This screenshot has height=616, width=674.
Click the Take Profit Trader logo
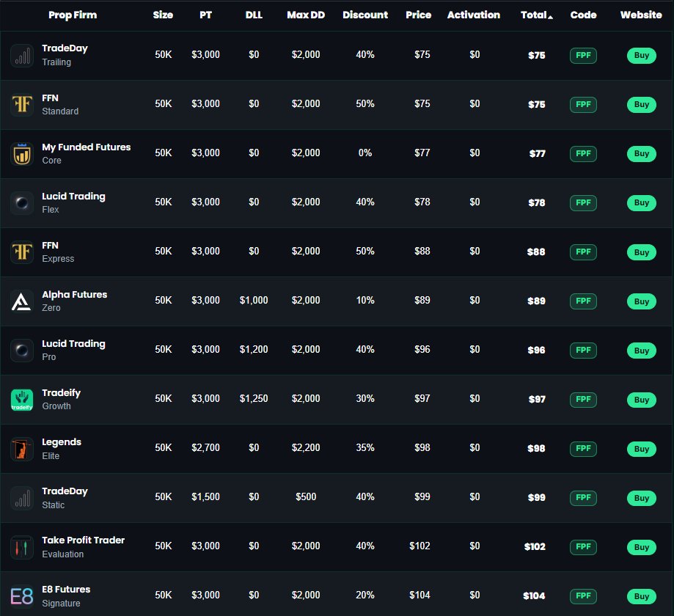[22, 547]
